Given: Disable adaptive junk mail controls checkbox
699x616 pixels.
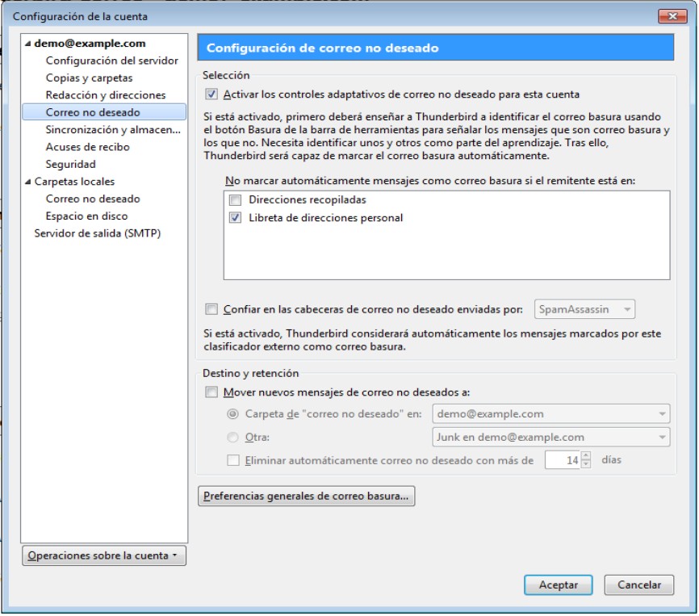Looking at the screenshot, I should [212, 94].
